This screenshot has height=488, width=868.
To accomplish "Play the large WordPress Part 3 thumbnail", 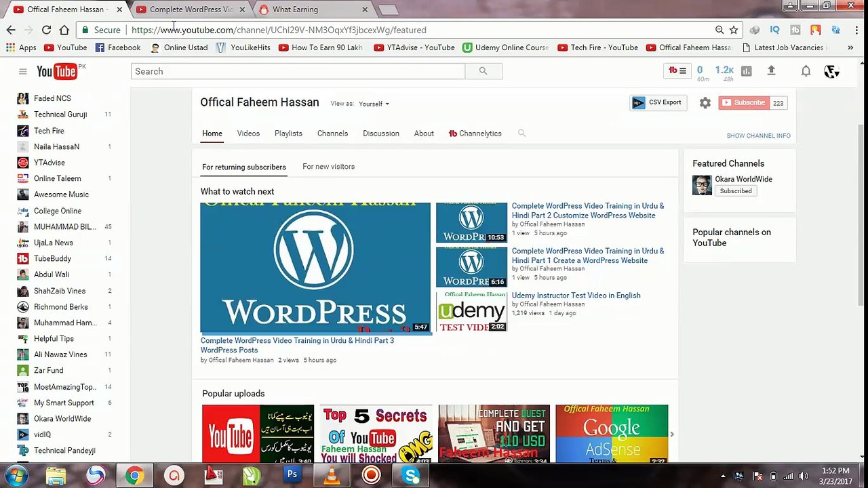I will tap(315, 268).
